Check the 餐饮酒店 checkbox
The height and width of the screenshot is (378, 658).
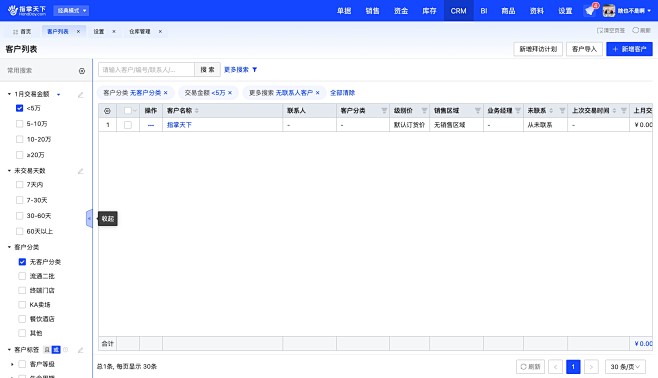22,319
